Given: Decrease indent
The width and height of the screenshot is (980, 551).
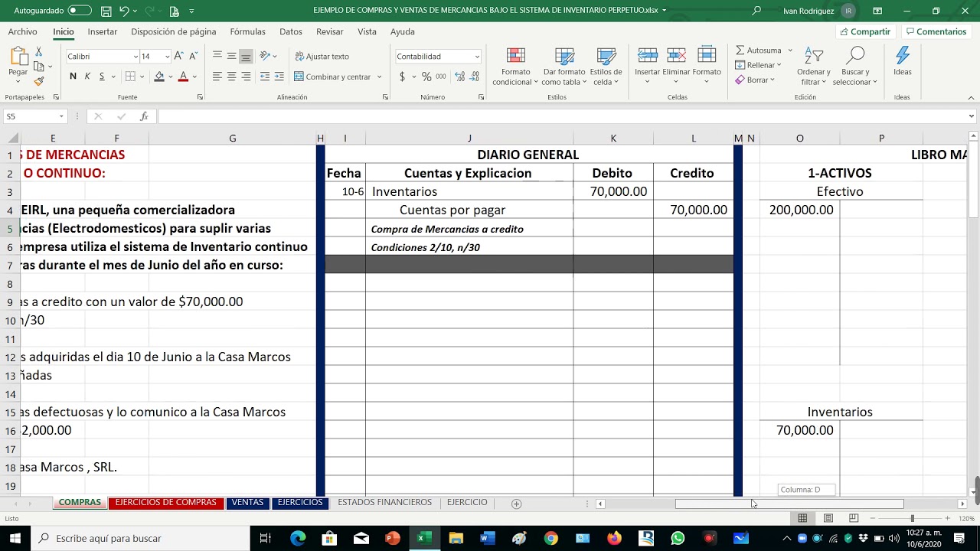Looking at the screenshot, I should [x=265, y=77].
